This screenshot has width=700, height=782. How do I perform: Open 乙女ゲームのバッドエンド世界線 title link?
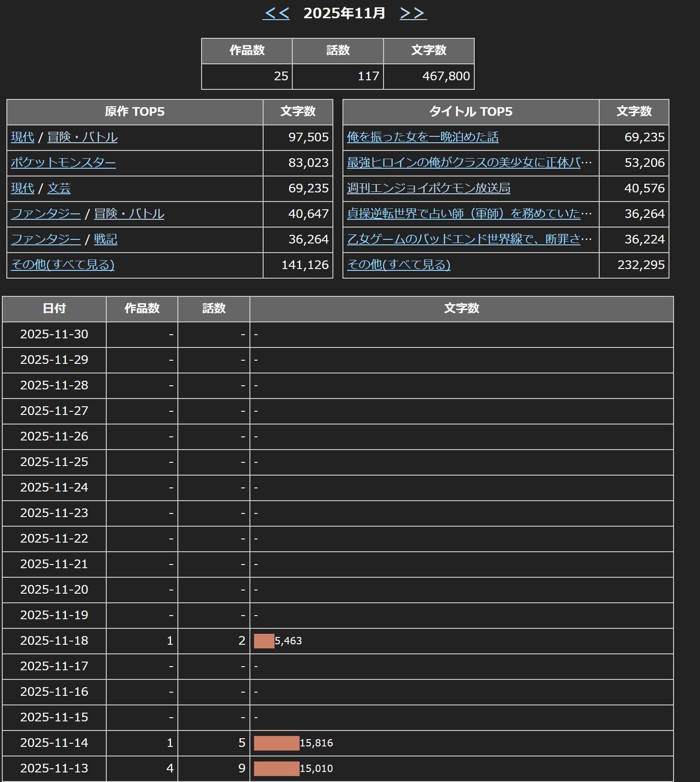pyautogui.click(x=463, y=239)
